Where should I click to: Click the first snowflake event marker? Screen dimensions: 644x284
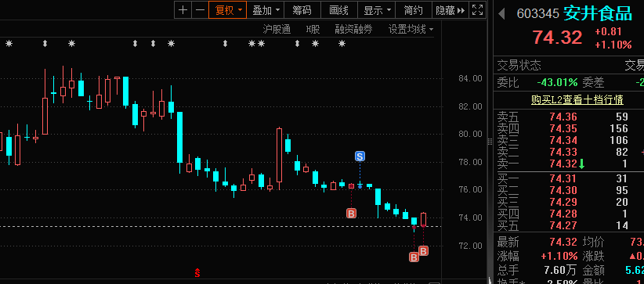click(x=9, y=44)
